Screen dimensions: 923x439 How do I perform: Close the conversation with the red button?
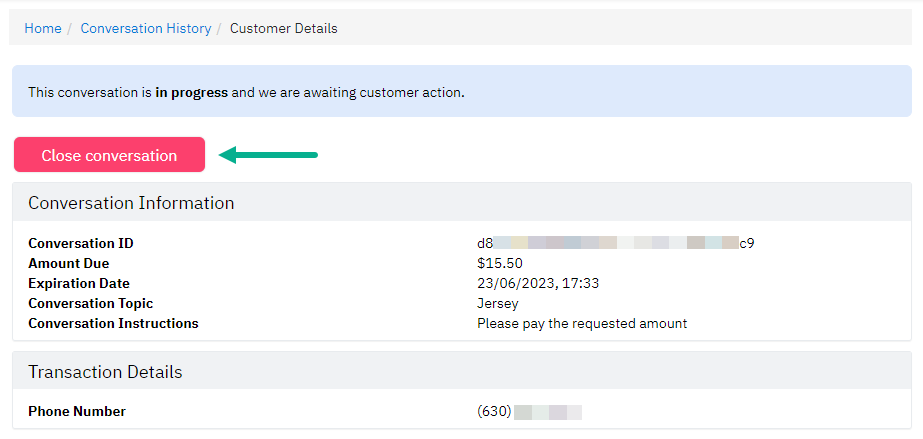click(109, 155)
